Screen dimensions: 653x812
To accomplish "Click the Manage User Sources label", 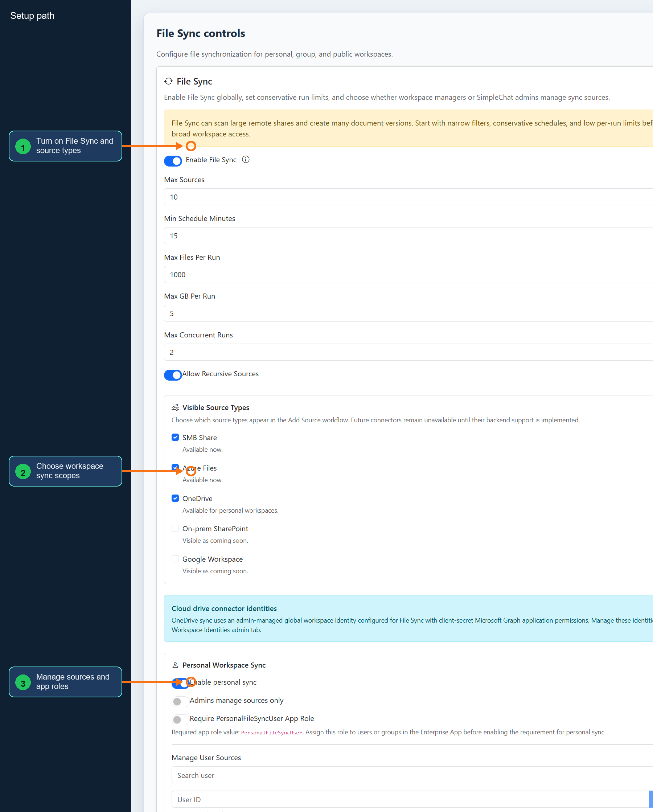I will (x=206, y=758).
